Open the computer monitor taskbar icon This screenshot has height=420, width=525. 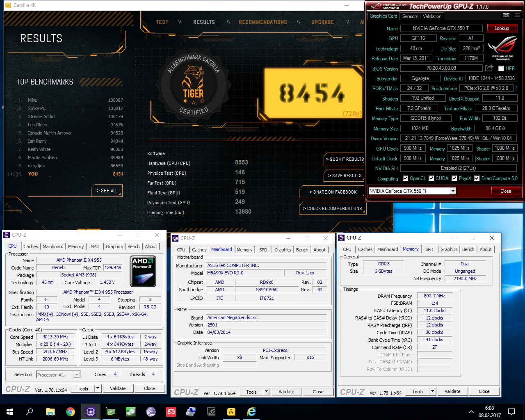click(191, 411)
